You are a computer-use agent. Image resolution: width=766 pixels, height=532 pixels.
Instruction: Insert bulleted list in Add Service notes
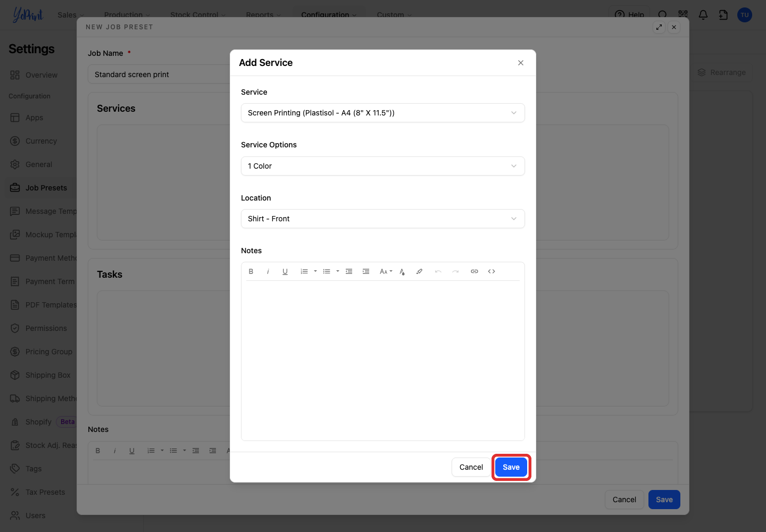(327, 271)
